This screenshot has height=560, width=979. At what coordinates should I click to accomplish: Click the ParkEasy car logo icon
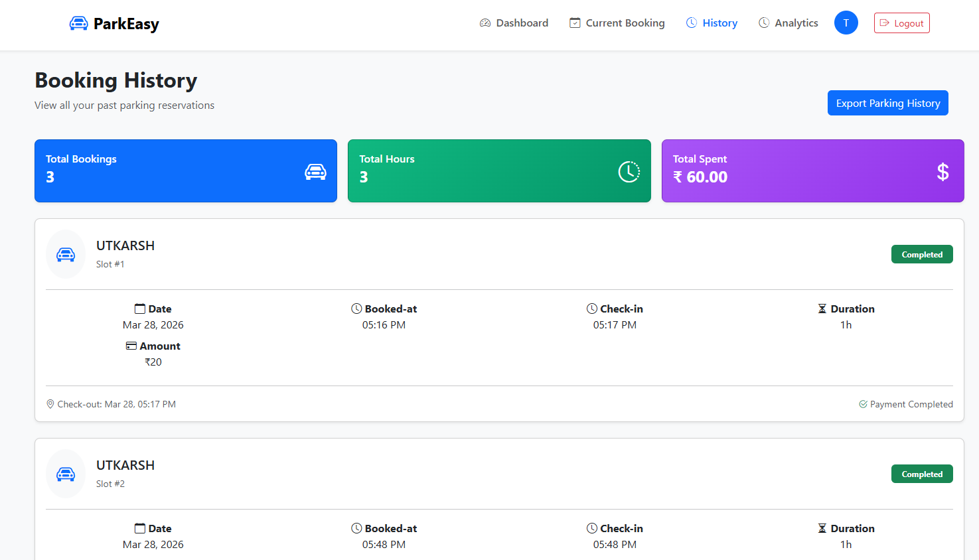(78, 24)
